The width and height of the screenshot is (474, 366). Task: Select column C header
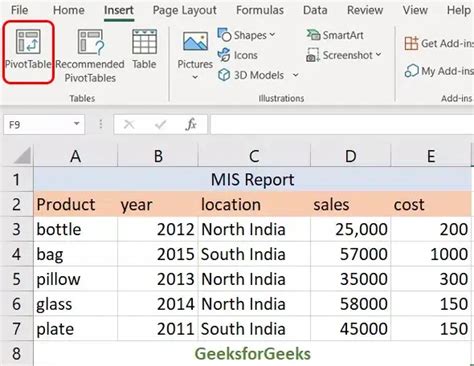(x=254, y=156)
